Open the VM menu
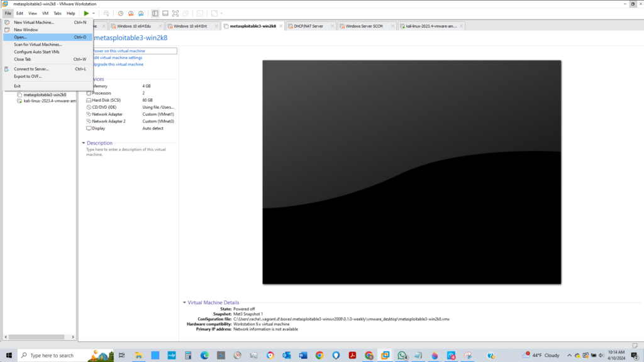This screenshot has height=362, width=644. pos(45,13)
